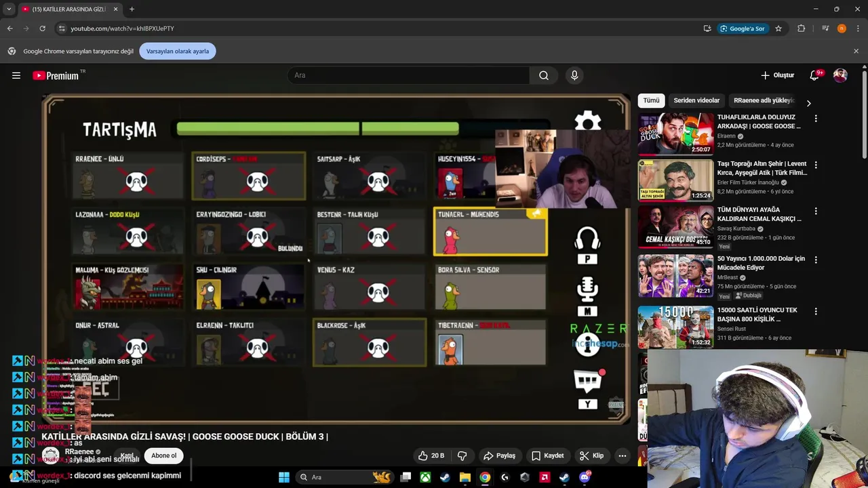This screenshot has width=868, height=488.
Task: Open options for the TUHAFLIKLARLA DOLUYUZ video
Action: click(816, 119)
